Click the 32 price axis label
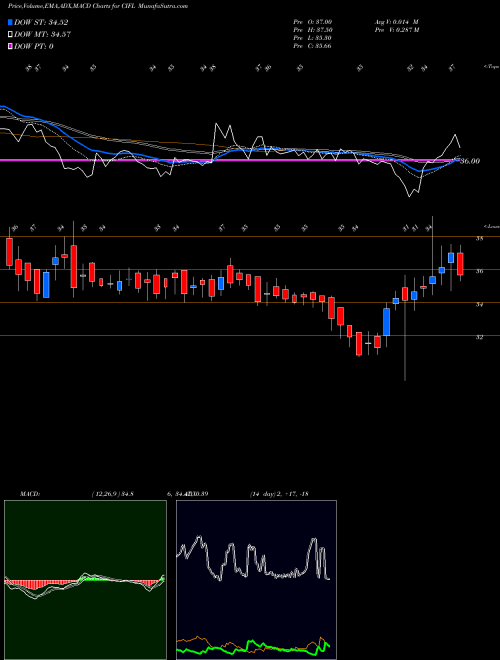 479,337
